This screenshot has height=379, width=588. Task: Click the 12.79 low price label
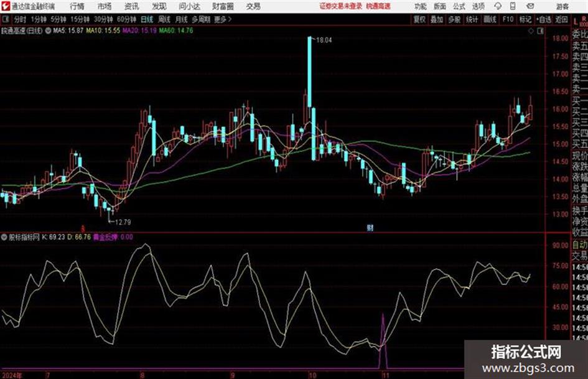(123, 222)
